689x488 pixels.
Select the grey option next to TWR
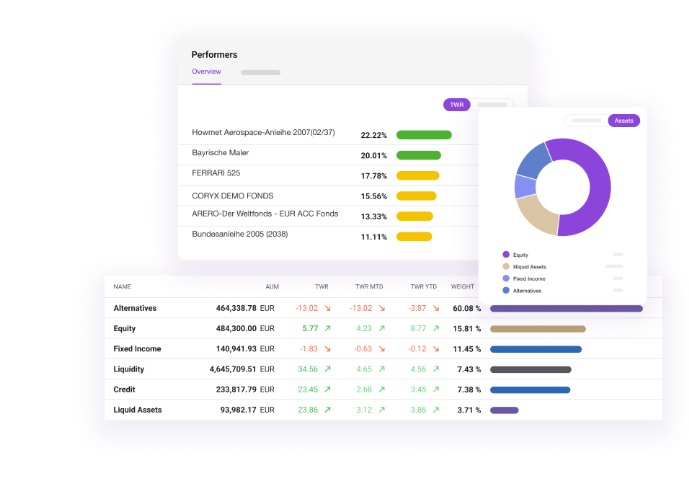(x=492, y=105)
